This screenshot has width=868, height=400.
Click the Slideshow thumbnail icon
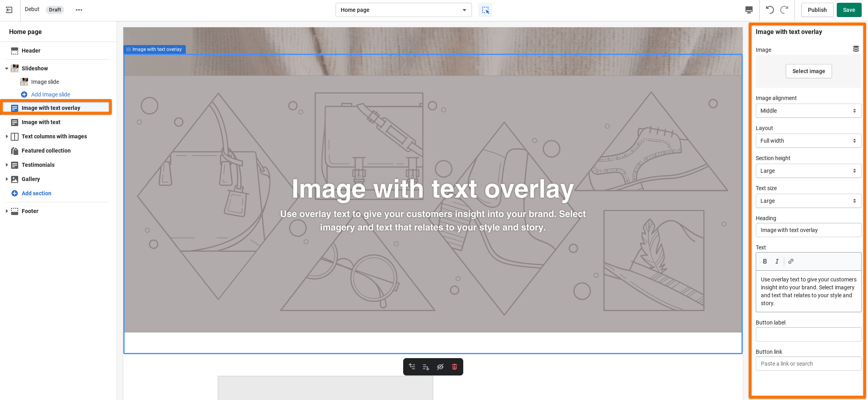tap(15, 68)
